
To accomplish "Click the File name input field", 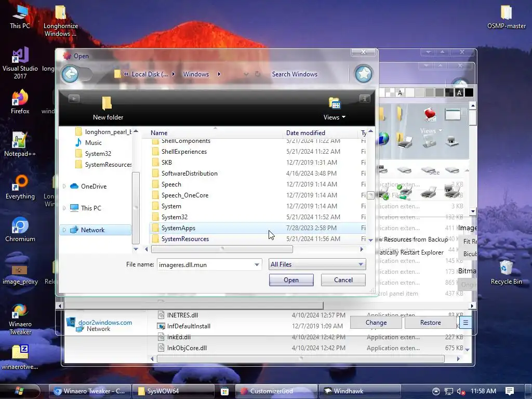I will tap(205, 264).
